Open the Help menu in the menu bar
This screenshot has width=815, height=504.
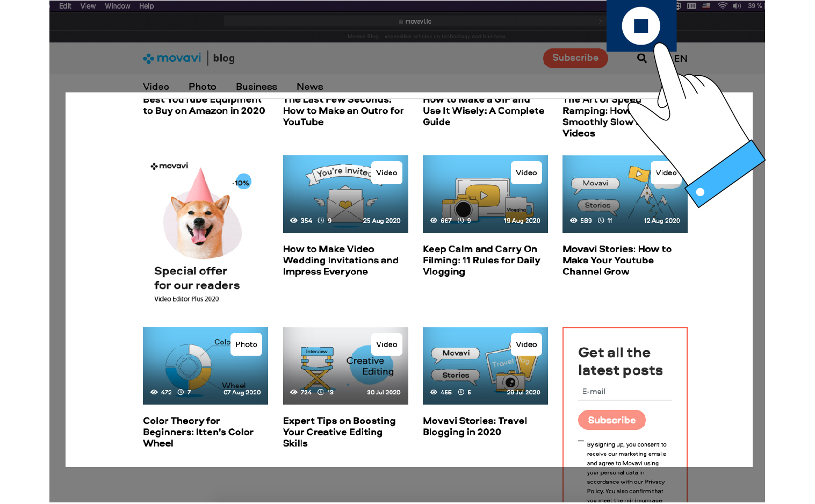coord(147,6)
